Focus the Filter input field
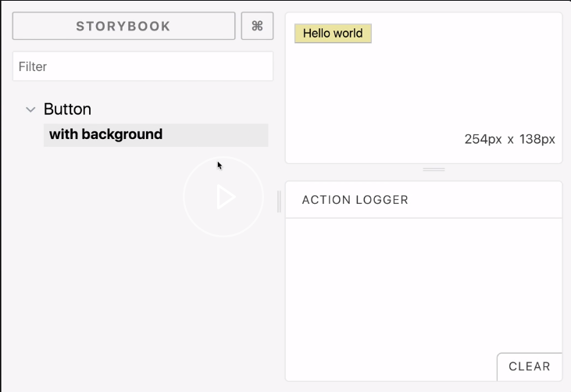The height and width of the screenshot is (392, 571). pos(143,66)
